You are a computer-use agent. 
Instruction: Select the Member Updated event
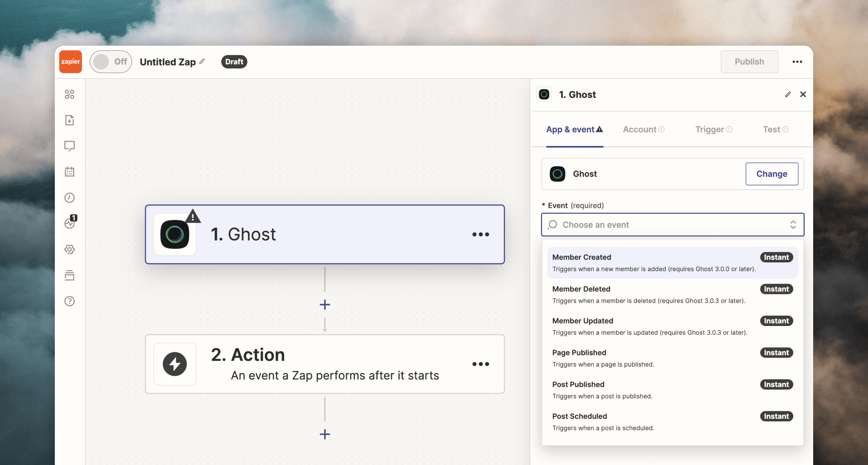pos(673,326)
